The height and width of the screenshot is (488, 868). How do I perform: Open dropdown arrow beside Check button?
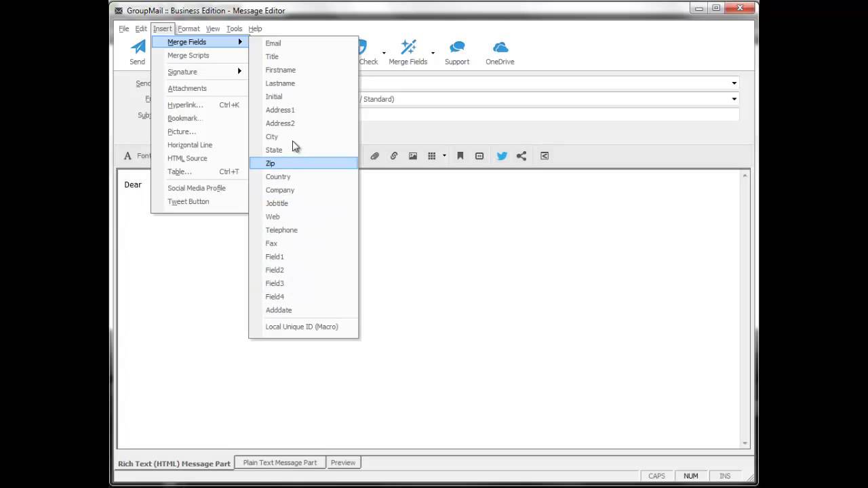(x=384, y=52)
